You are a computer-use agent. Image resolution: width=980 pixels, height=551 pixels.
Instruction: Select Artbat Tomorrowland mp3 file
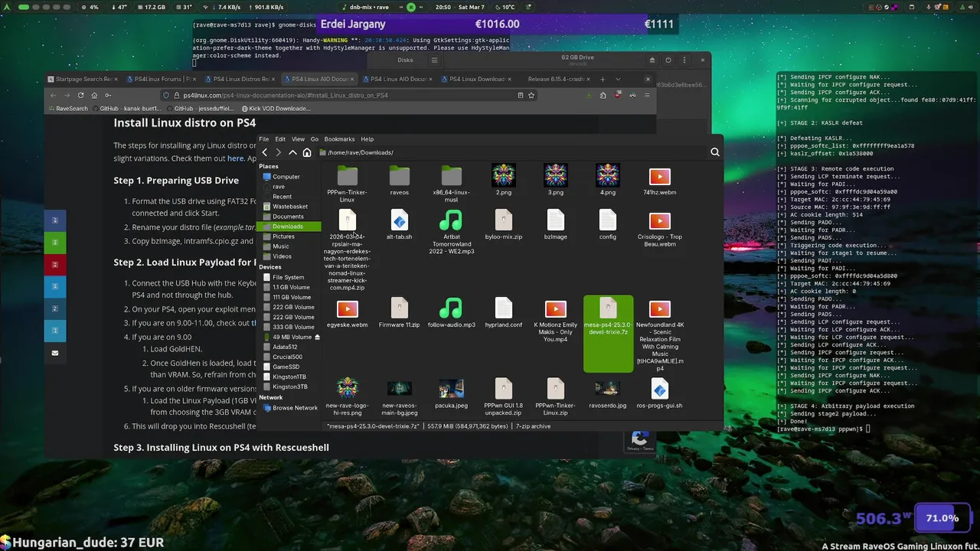pyautogui.click(x=451, y=232)
